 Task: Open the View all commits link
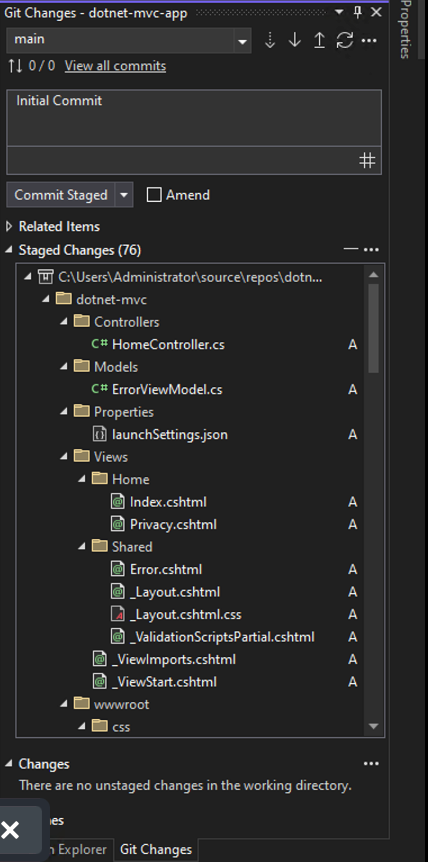click(x=115, y=67)
